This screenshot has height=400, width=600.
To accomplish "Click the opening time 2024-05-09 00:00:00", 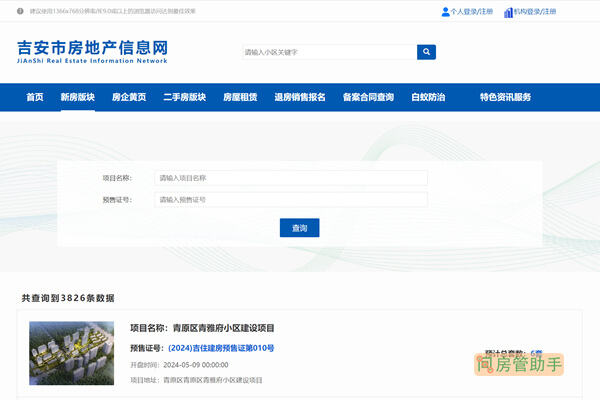I will pyautogui.click(x=196, y=365).
